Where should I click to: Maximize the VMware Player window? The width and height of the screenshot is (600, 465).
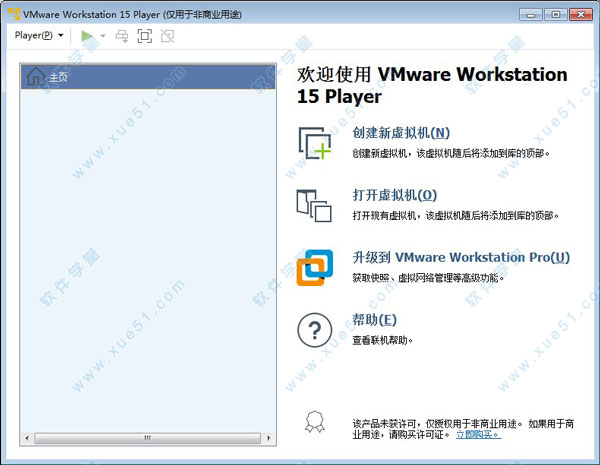click(556, 15)
